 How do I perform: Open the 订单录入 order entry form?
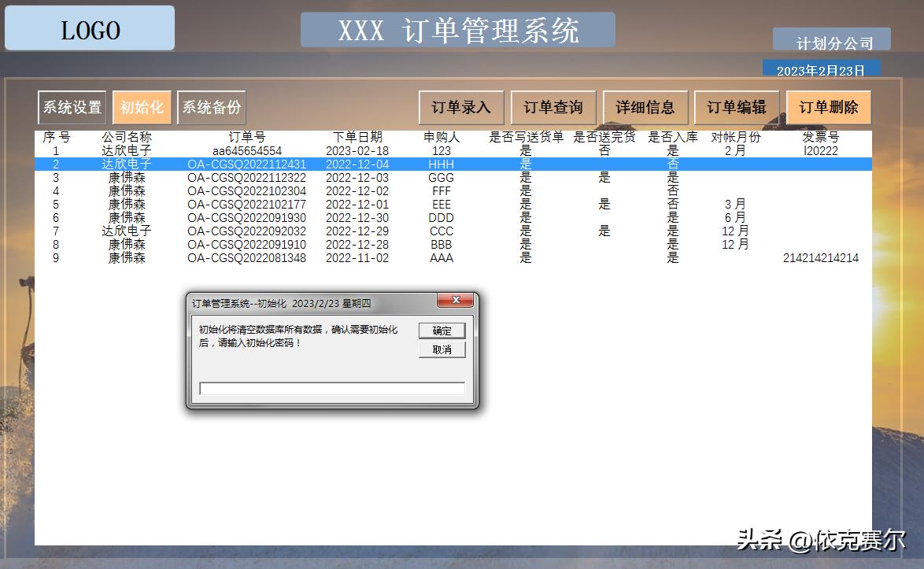coord(461,107)
